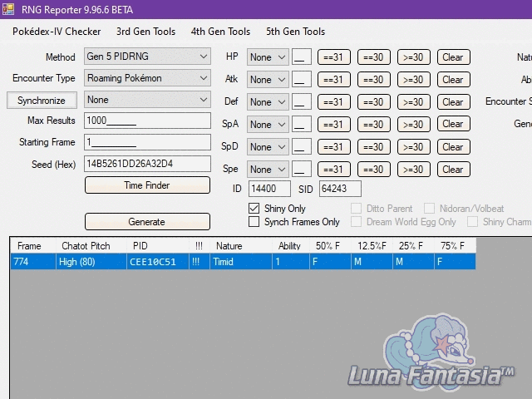Open the 5th Gen Tools menu
532x399 pixels.
[x=296, y=32]
